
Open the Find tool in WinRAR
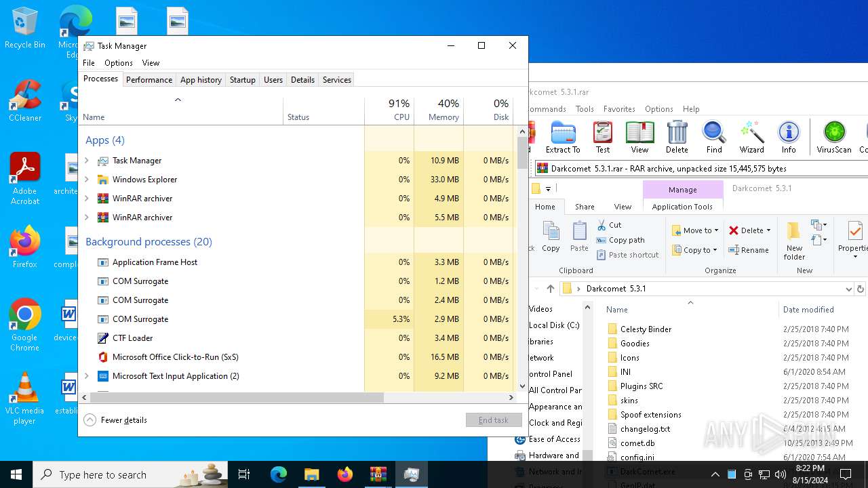click(714, 138)
